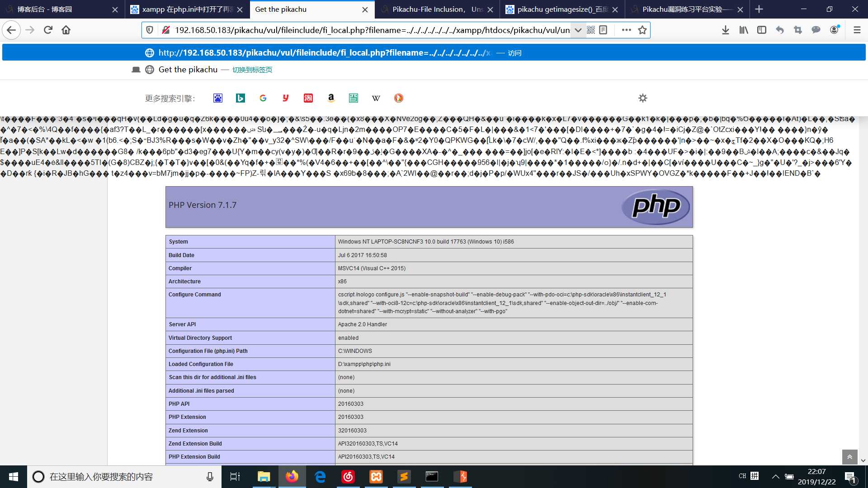This screenshot has width=868, height=488.
Task: Open Sublime Text from the taskbar
Action: point(404,477)
